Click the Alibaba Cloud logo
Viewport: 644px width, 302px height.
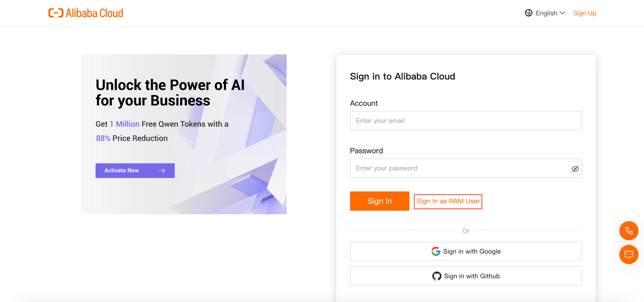[86, 13]
